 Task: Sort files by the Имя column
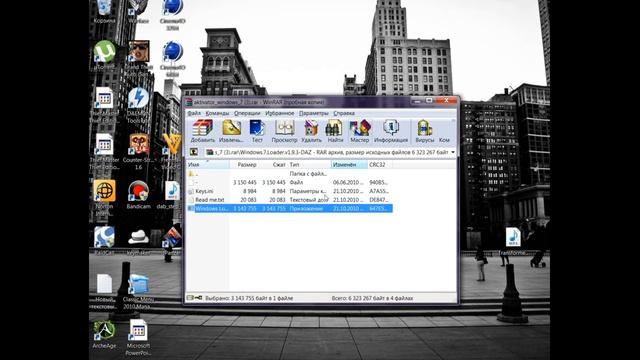click(x=208, y=164)
